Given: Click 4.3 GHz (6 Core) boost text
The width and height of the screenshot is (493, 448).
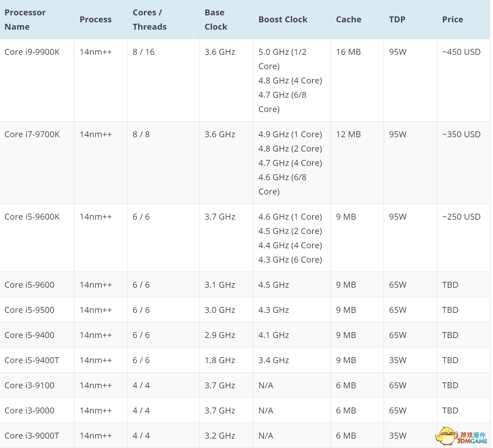Looking at the screenshot, I should pos(290,260).
